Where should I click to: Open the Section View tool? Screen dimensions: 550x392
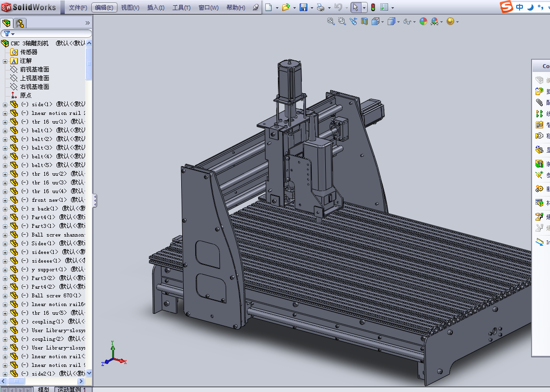[x=364, y=21]
